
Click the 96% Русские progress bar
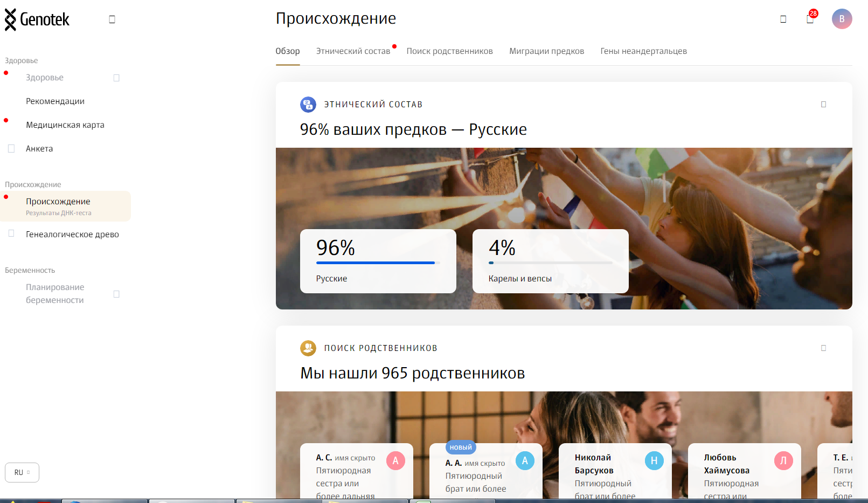coord(376,263)
